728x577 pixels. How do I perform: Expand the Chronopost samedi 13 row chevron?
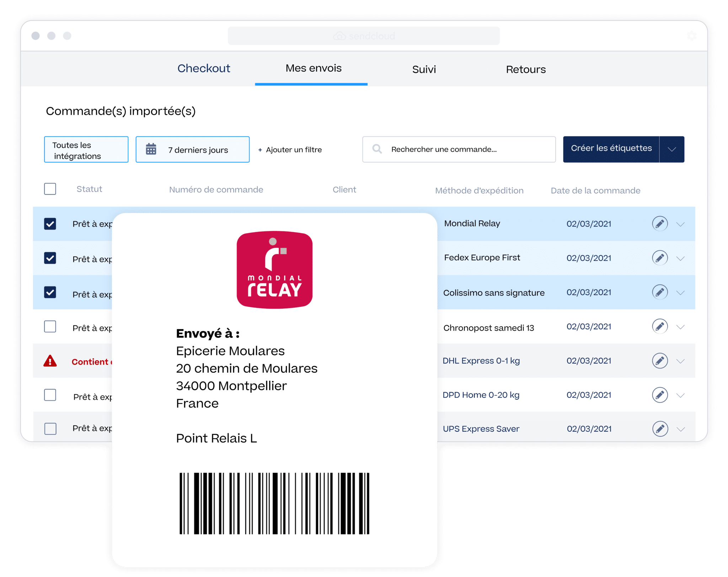point(680,327)
